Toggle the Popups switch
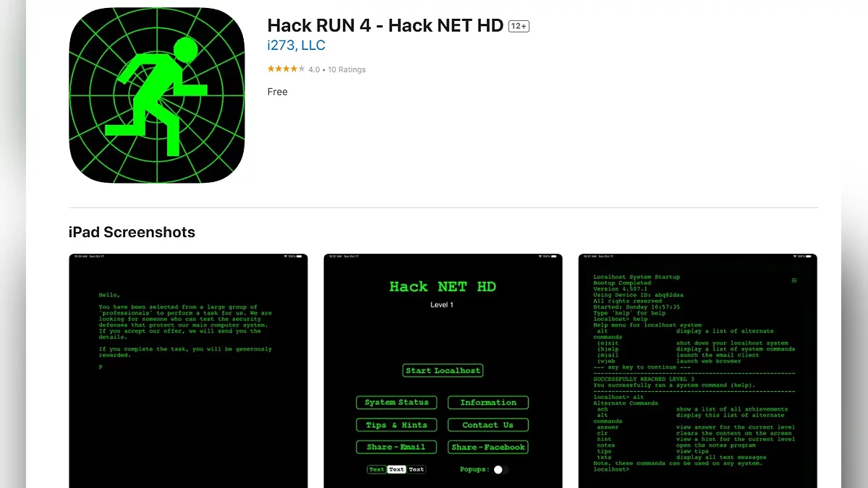Viewport: 868px width, 488px height. click(x=501, y=470)
